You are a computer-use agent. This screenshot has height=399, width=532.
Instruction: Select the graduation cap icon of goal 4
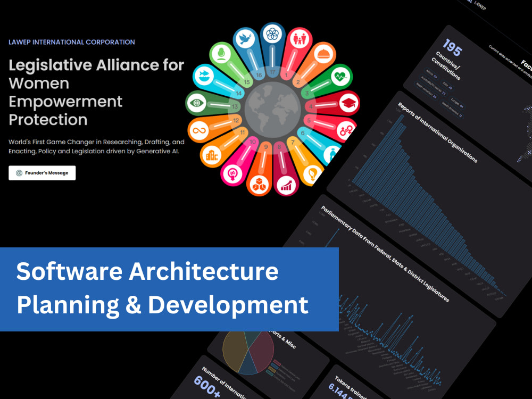(x=348, y=103)
